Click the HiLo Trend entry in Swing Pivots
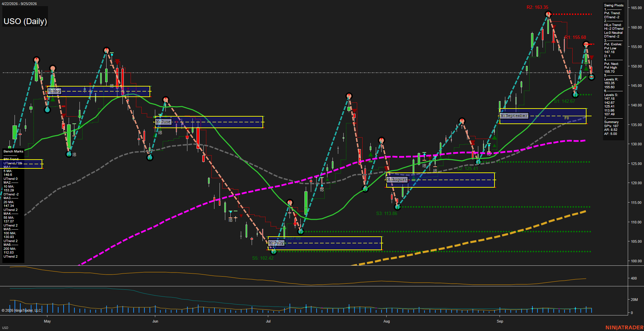Screen dimensions: 644x331 [x=613, y=25]
